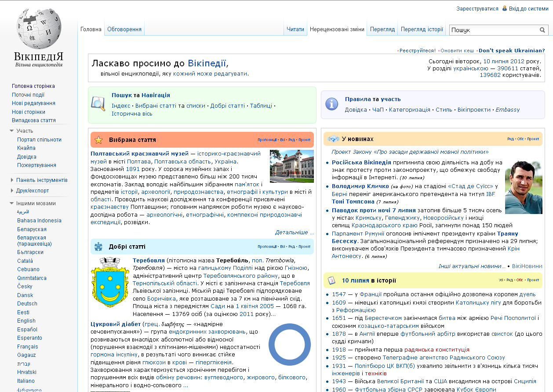553x392 pixels.
Task: Open Поточні події in sidebar
Action: click(28, 94)
